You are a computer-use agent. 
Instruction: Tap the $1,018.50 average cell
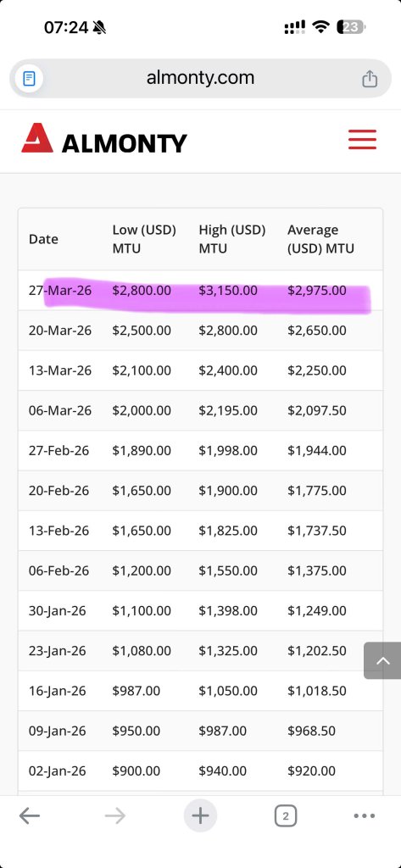tap(317, 691)
